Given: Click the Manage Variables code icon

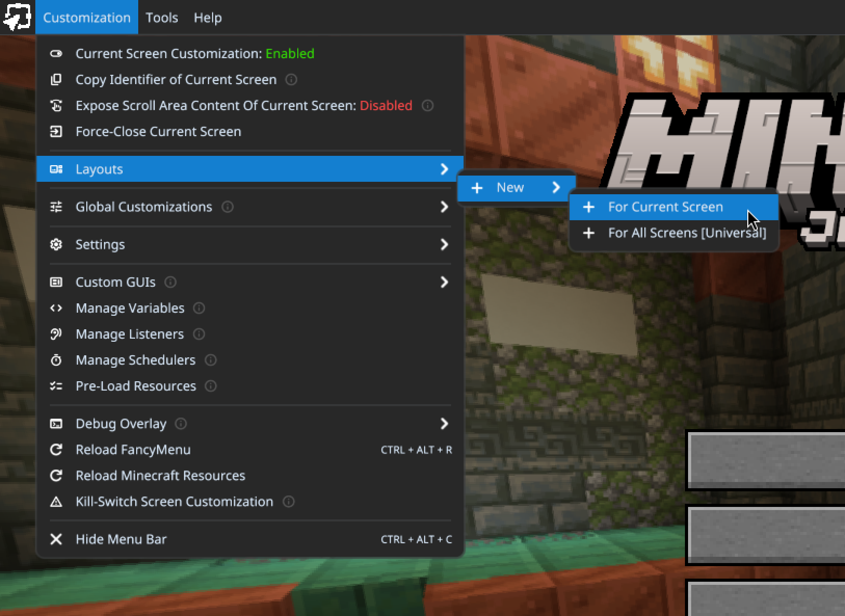Looking at the screenshot, I should [56, 308].
